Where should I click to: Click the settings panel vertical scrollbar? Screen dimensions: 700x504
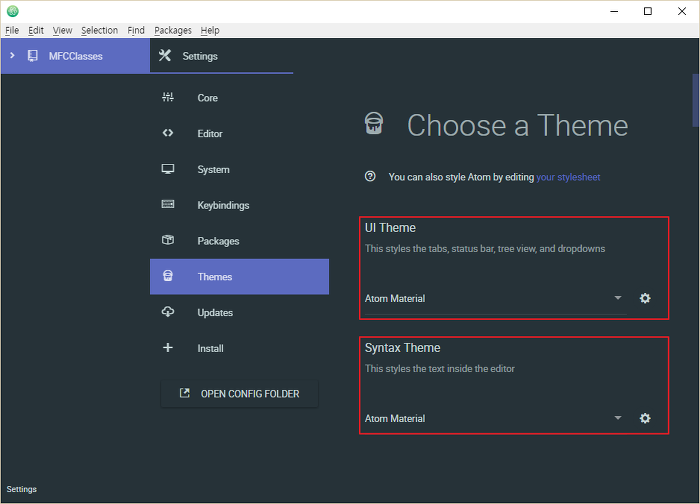pyautogui.click(x=696, y=100)
